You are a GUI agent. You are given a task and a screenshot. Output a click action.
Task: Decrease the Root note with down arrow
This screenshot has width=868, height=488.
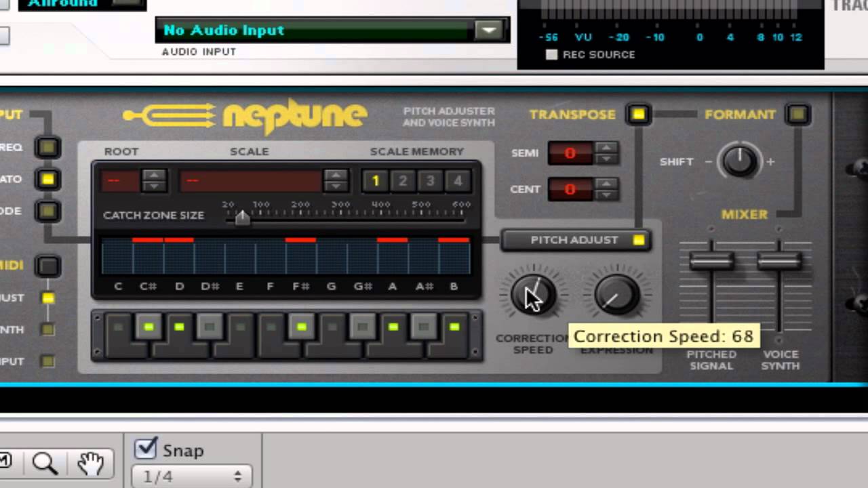[154, 186]
